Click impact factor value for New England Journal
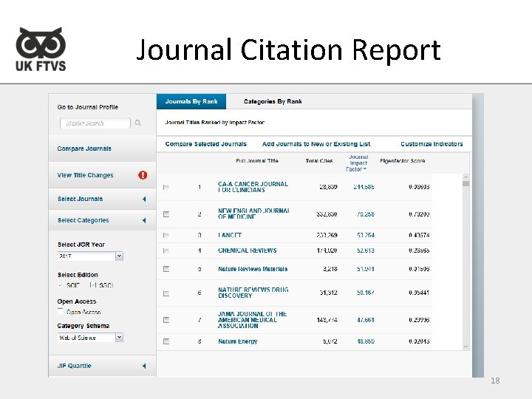Image resolution: width=532 pixels, height=399 pixels. pos(366,214)
